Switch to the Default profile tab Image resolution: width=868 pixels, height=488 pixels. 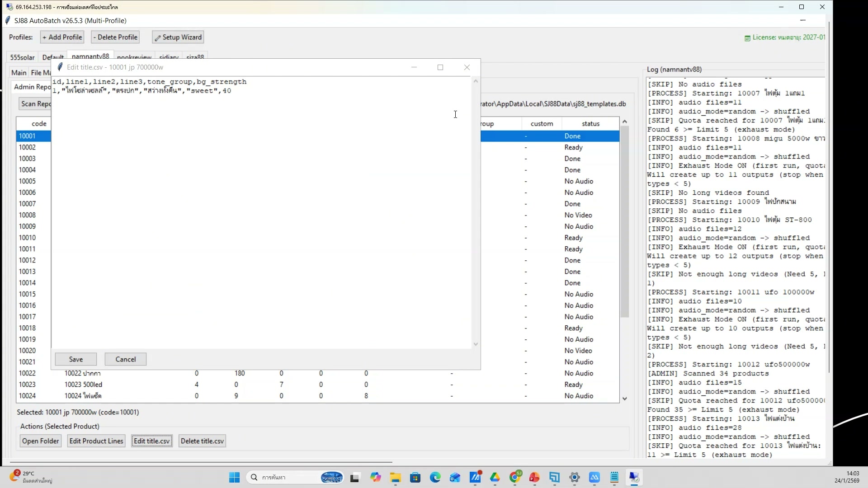52,57
